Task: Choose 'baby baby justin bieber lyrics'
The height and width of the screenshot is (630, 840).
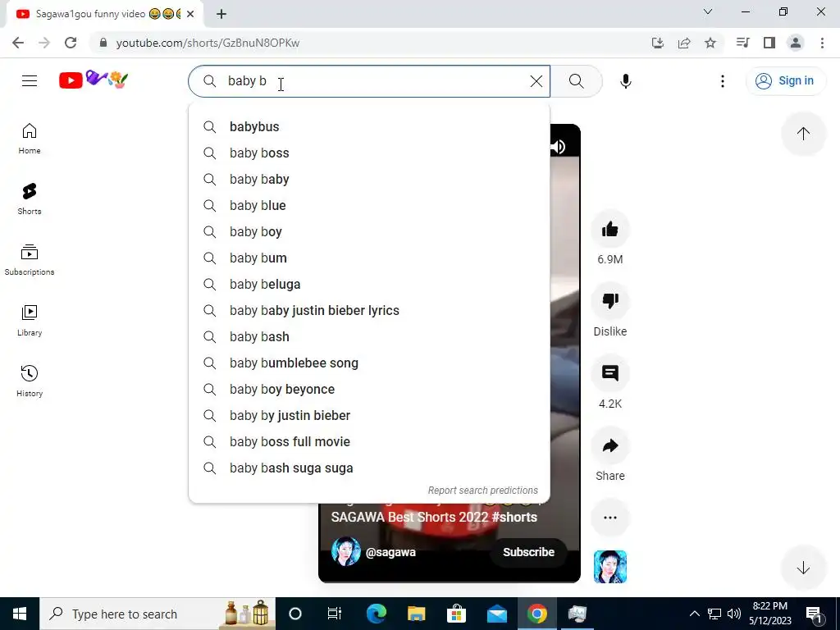Action: click(x=369, y=310)
